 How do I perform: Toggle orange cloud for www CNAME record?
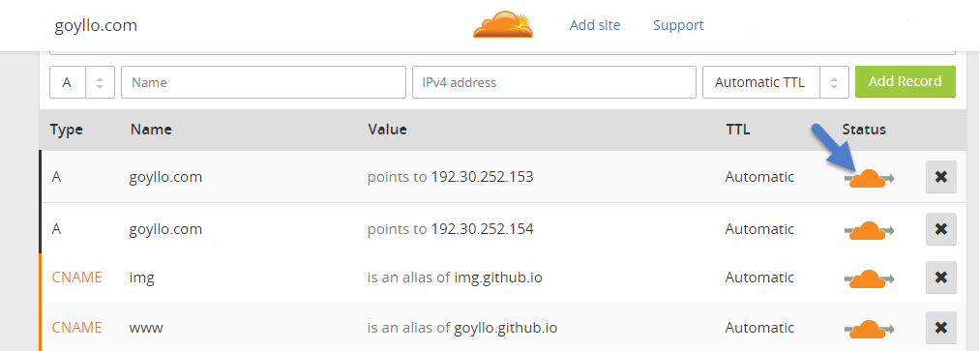pyautogui.click(x=869, y=329)
